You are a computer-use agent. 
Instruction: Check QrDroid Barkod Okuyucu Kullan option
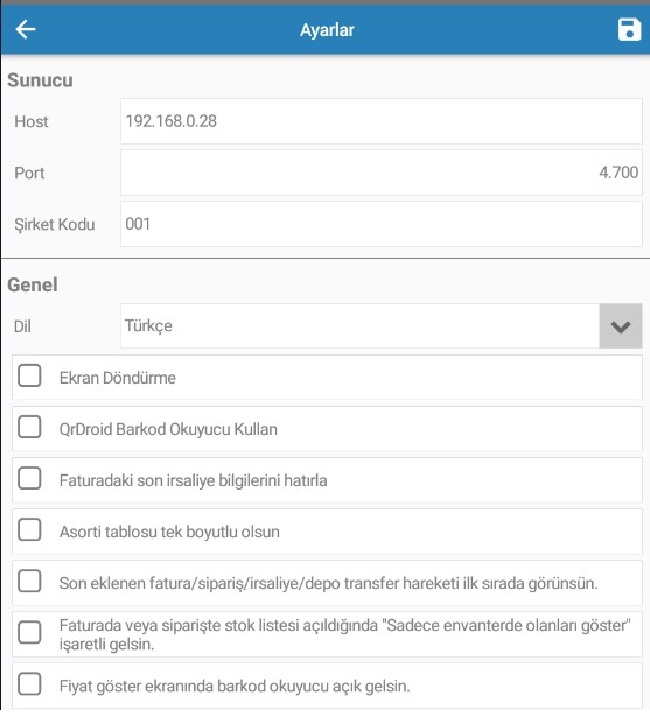30,427
